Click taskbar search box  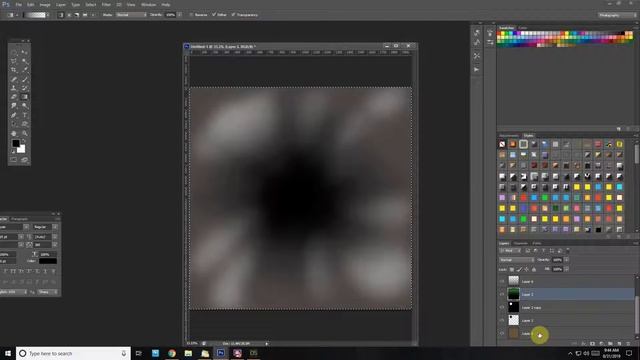73,353
